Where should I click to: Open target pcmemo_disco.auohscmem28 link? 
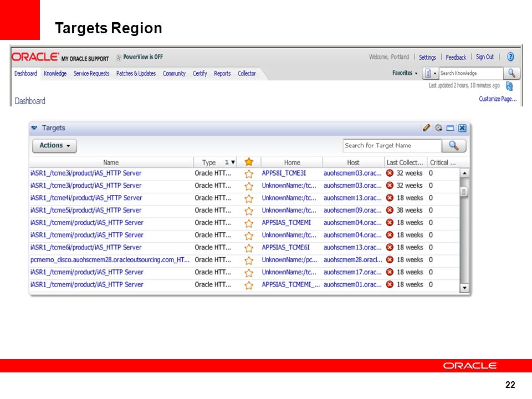pyautogui.click(x=110, y=259)
